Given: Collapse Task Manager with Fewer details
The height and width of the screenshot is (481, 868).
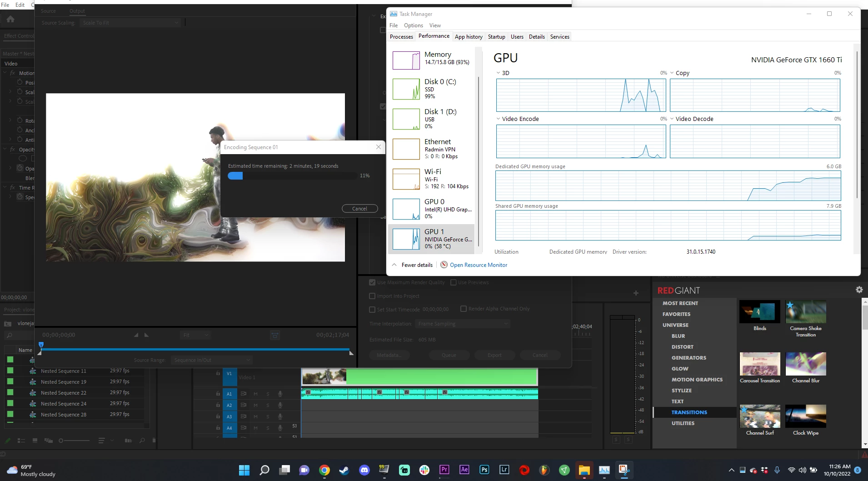Looking at the screenshot, I should (x=413, y=265).
